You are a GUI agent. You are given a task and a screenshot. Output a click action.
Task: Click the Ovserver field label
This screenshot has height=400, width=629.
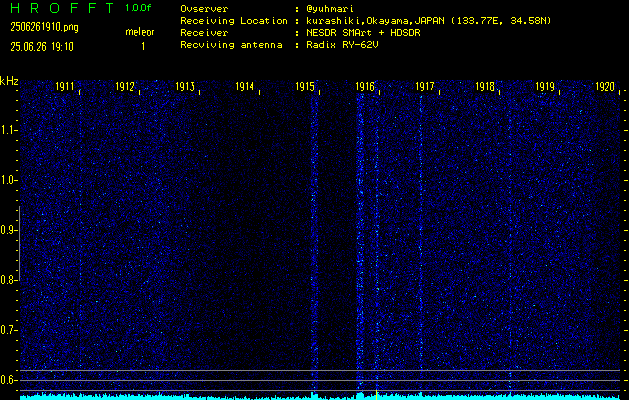pyautogui.click(x=204, y=8)
